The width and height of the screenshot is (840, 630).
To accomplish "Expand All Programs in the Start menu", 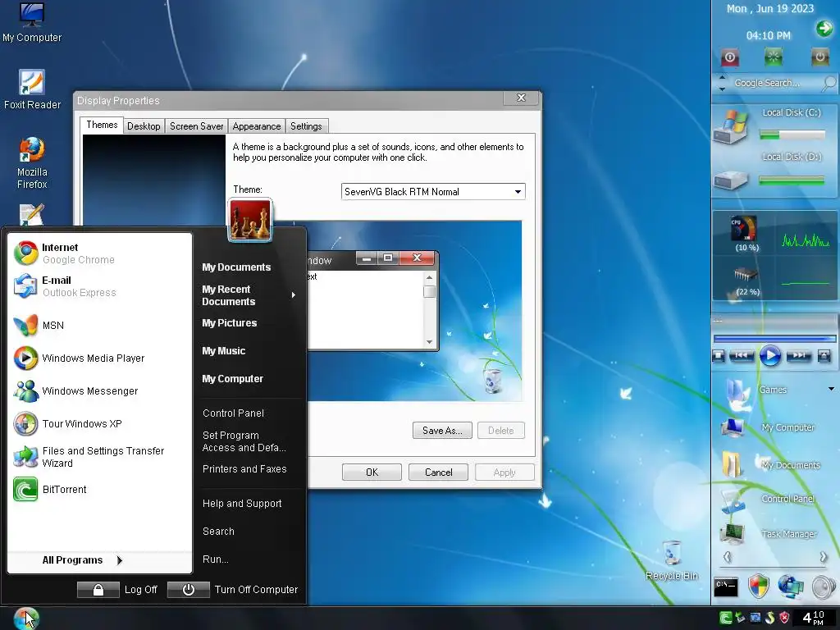I will click(81, 559).
